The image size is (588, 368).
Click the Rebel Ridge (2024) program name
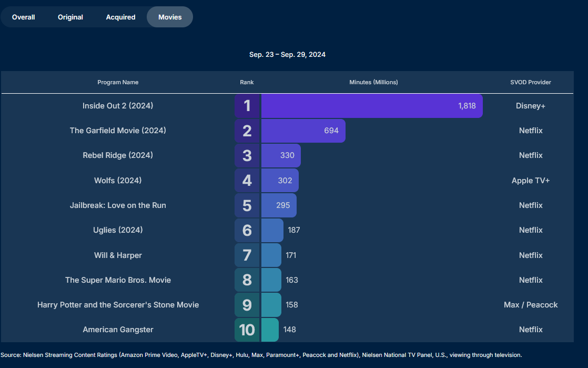coord(118,155)
